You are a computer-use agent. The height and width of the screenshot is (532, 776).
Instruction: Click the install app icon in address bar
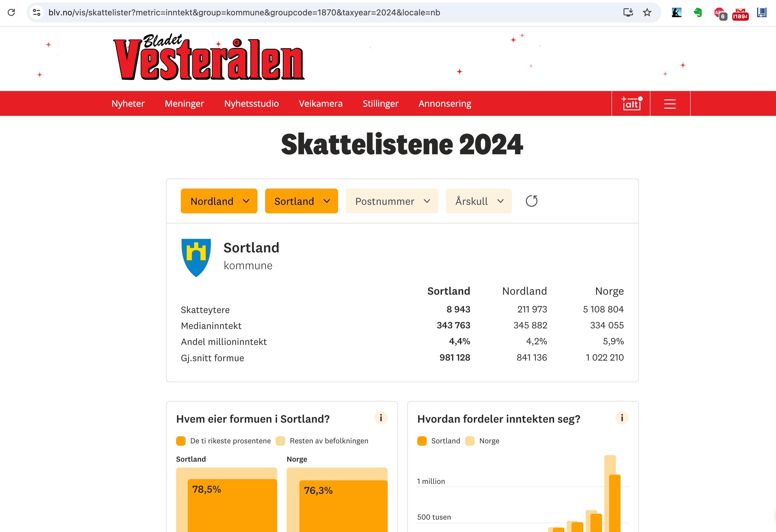pos(628,12)
